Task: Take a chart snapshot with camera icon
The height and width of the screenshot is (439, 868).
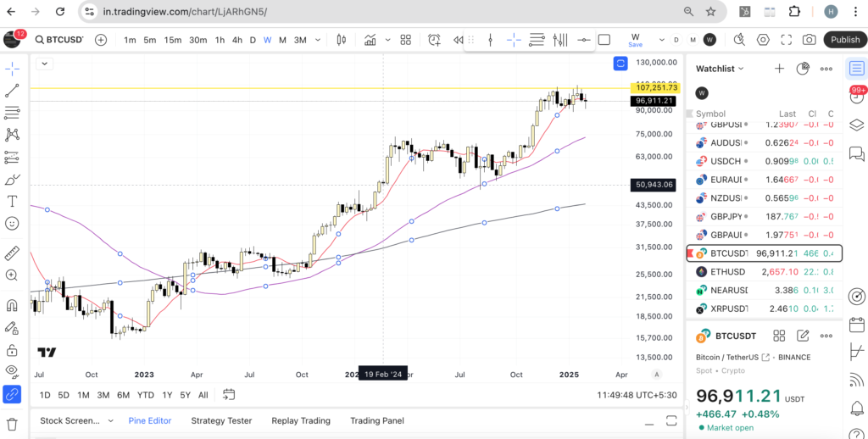Action: 810,40
